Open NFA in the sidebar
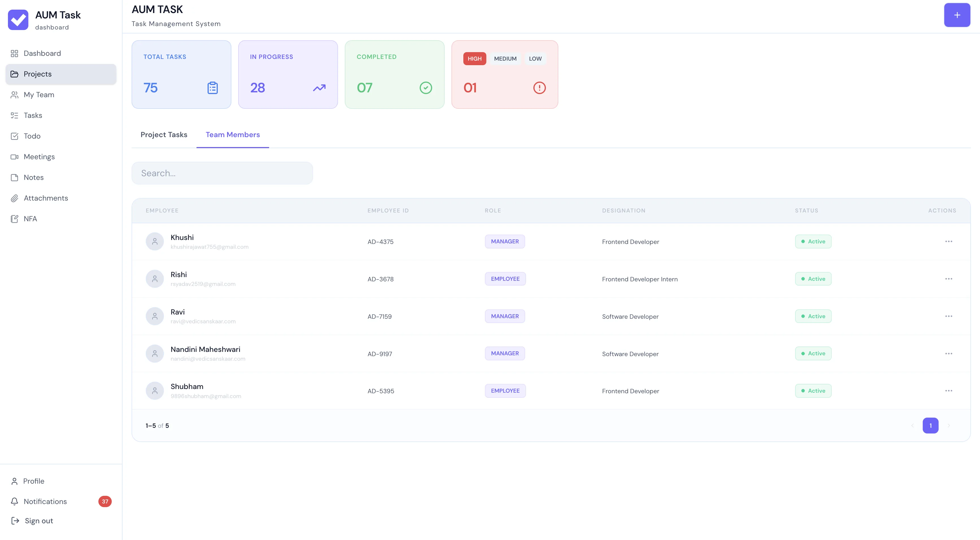 pos(61,219)
